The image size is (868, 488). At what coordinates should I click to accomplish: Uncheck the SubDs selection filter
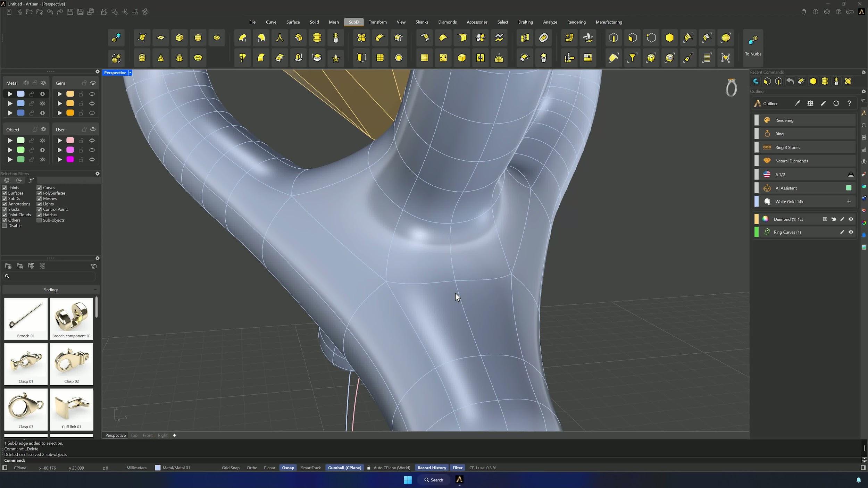(x=5, y=199)
